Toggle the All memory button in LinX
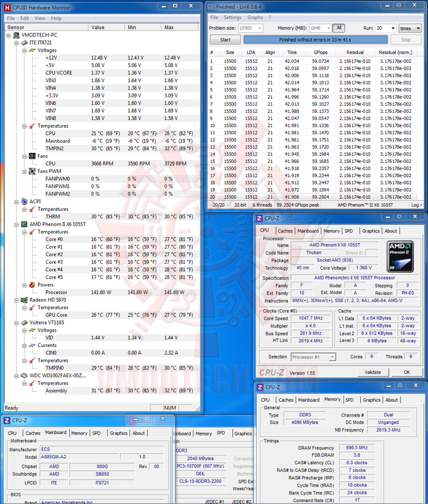This screenshot has height=504, width=428. pos(339,28)
